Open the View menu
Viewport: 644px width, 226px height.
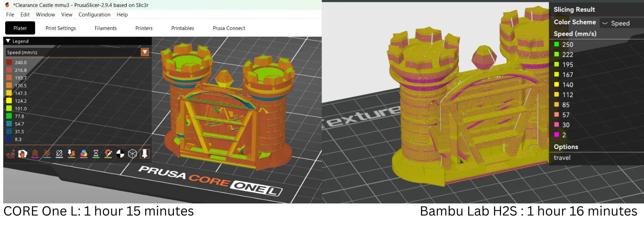click(x=67, y=15)
